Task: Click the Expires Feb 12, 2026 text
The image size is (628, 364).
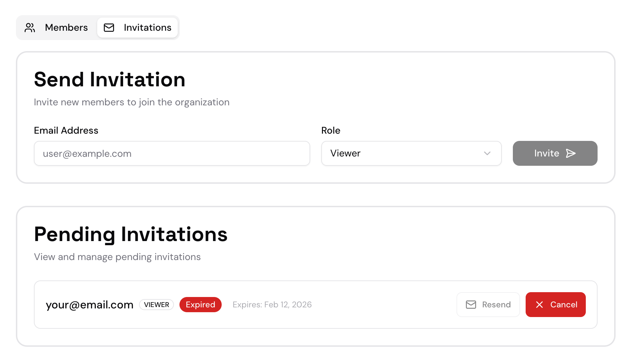Action: [x=272, y=305]
